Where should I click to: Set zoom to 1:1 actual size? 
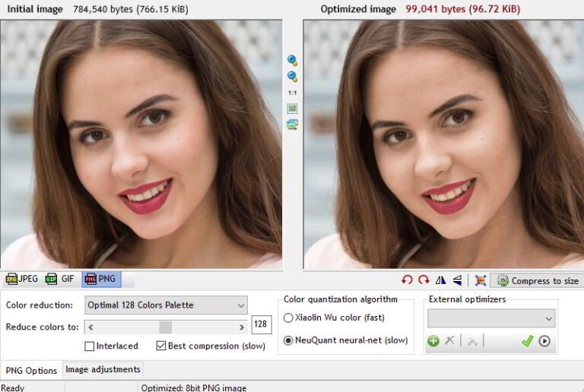292,93
